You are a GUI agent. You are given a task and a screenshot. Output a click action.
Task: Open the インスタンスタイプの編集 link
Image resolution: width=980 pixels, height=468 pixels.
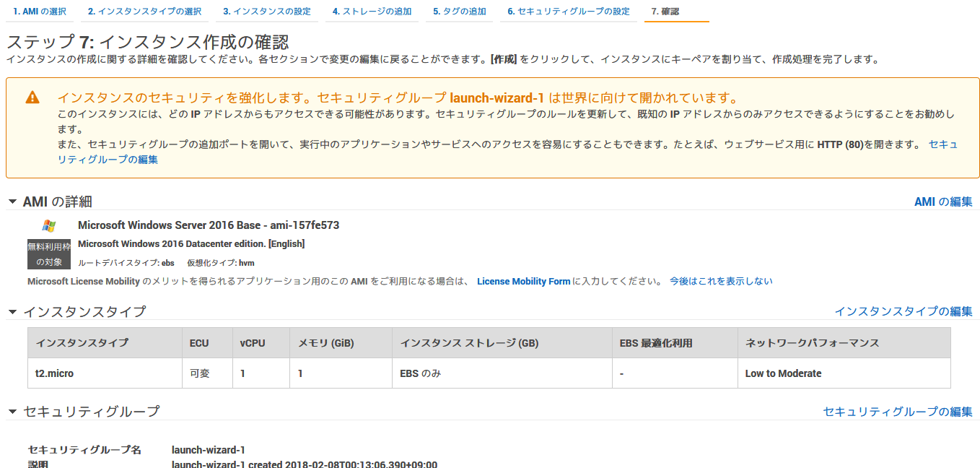coord(904,311)
